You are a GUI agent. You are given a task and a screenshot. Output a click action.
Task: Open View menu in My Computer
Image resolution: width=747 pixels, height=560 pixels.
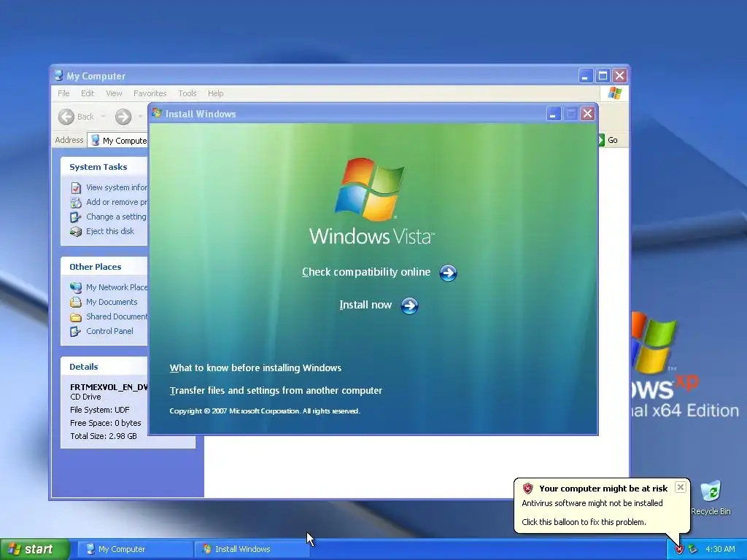point(114,93)
